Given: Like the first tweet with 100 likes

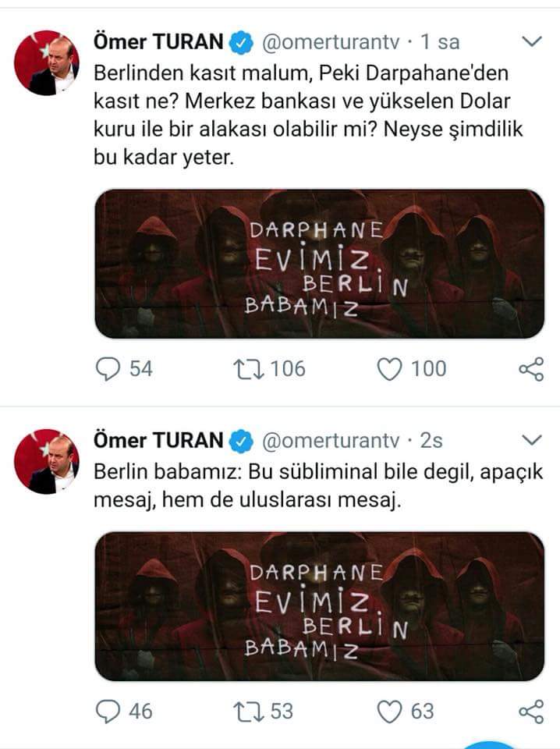Looking at the screenshot, I should [x=389, y=368].
